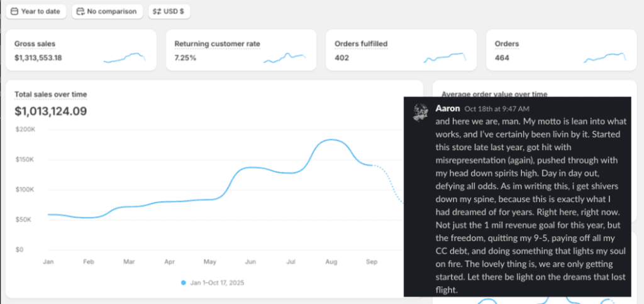Open the Gross sales metric label
The height and width of the screenshot is (304, 644).
click(x=35, y=44)
